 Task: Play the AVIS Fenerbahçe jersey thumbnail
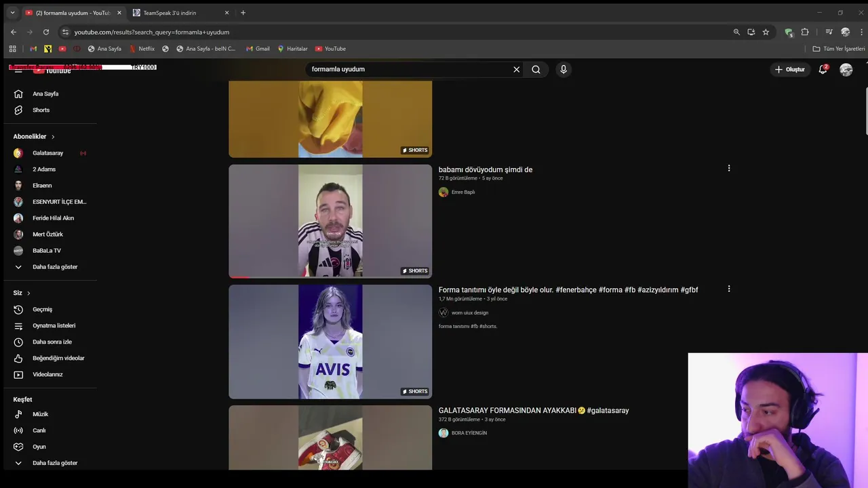pos(330,342)
